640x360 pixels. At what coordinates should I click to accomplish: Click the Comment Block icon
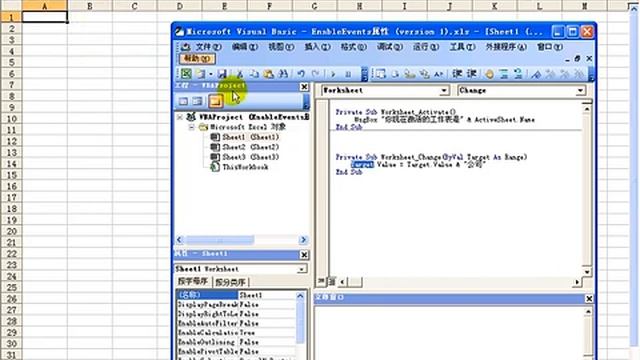point(504,74)
